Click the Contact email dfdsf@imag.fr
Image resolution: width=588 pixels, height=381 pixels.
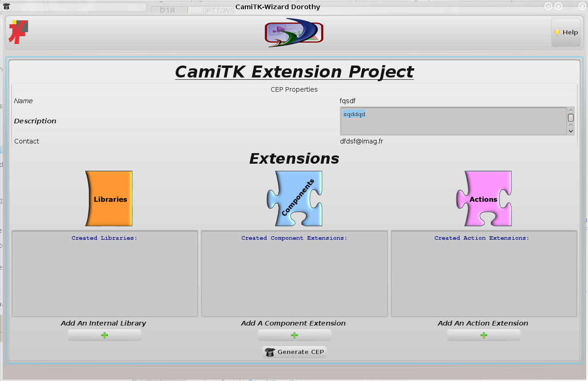(x=361, y=141)
